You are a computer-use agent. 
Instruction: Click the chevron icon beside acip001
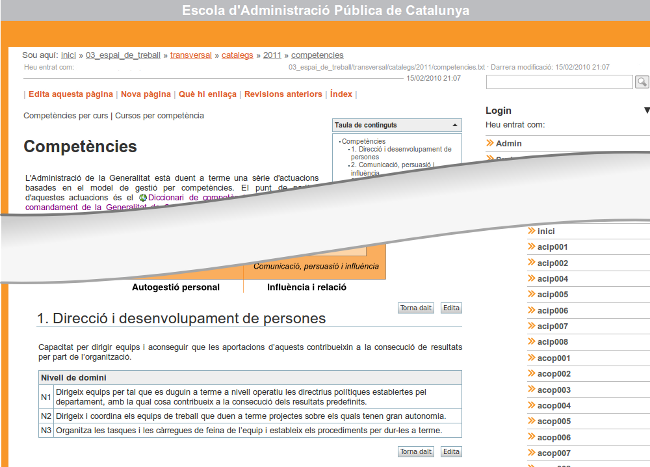pos(531,247)
